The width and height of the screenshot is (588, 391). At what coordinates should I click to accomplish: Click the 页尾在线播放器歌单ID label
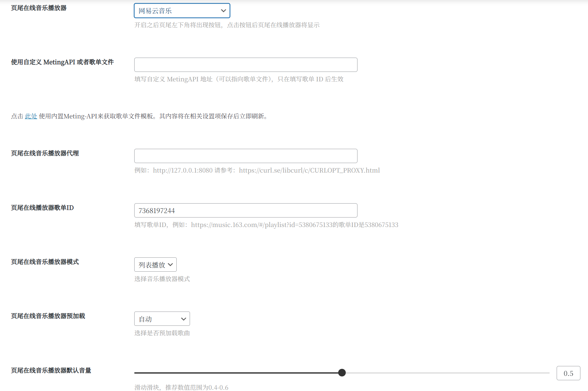coord(42,208)
